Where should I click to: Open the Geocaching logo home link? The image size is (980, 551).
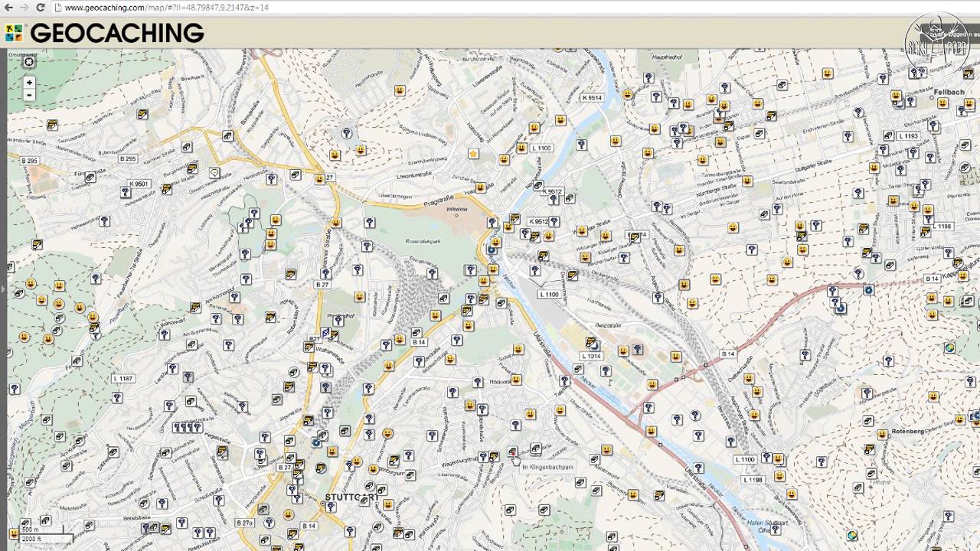pyautogui.click(x=105, y=33)
